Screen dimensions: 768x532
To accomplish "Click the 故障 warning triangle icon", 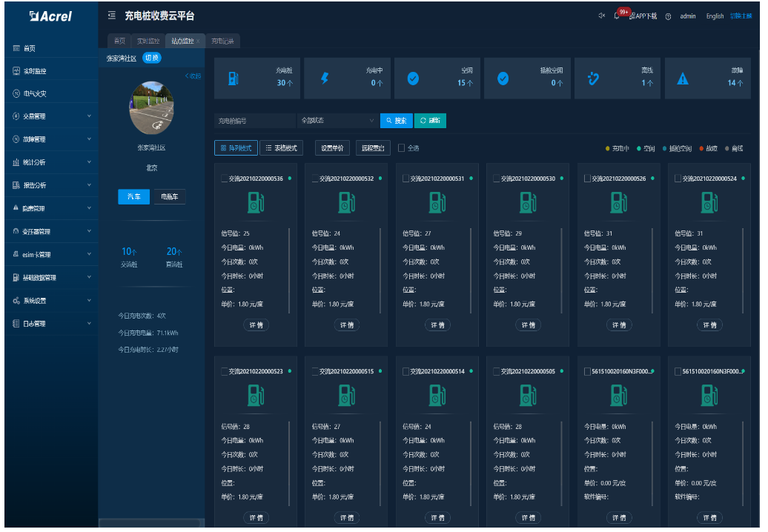I will (683, 79).
